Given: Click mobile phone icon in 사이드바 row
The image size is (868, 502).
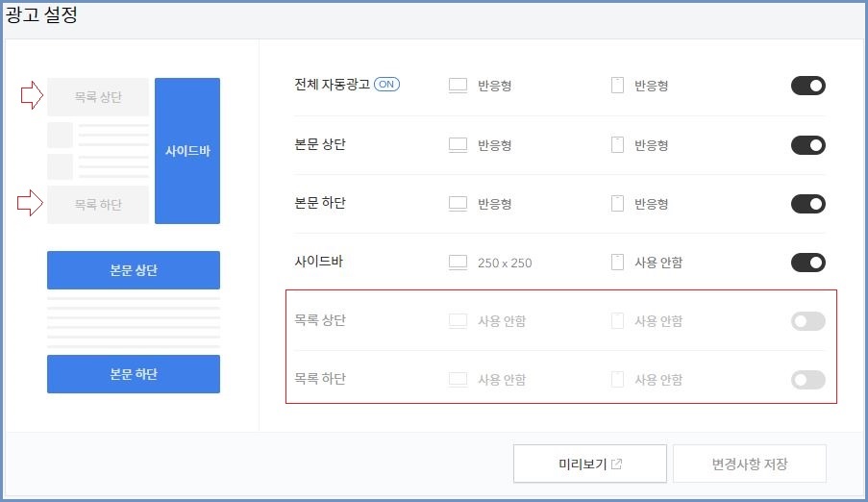Looking at the screenshot, I should click(x=617, y=263).
